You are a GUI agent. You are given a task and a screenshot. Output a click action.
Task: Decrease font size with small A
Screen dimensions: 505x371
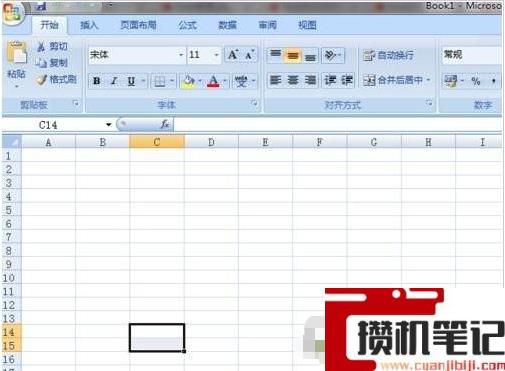(250, 55)
